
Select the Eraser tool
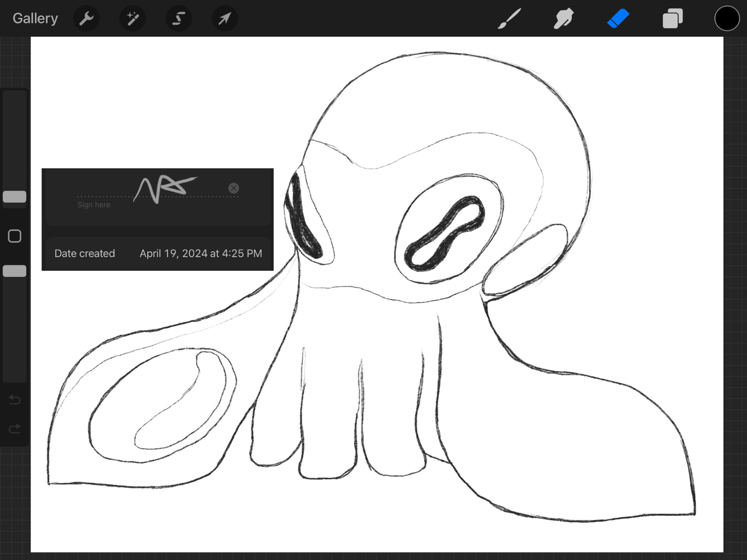click(618, 18)
